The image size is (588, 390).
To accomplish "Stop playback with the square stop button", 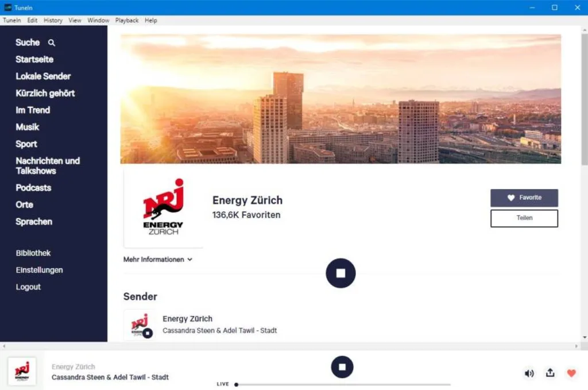I will pos(341,273).
